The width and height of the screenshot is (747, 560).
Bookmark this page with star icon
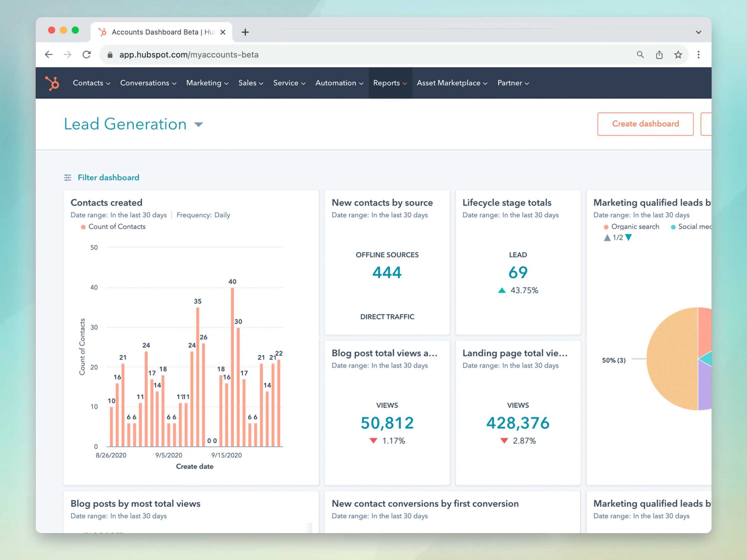pyautogui.click(x=678, y=55)
